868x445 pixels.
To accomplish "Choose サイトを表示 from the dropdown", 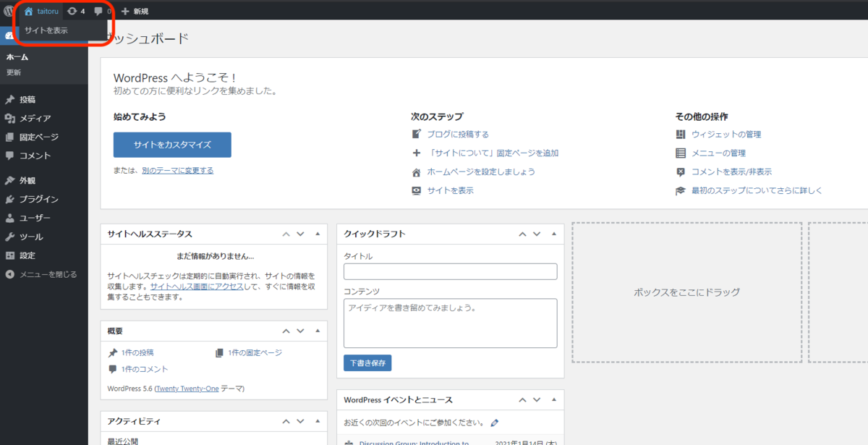I will [x=46, y=30].
